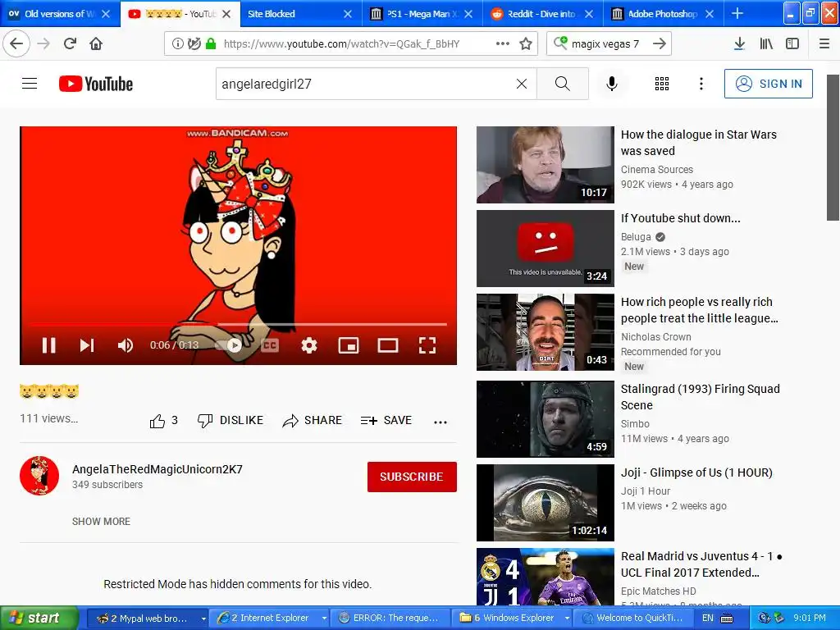
Task: Open the player settings gear
Action: point(309,345)
